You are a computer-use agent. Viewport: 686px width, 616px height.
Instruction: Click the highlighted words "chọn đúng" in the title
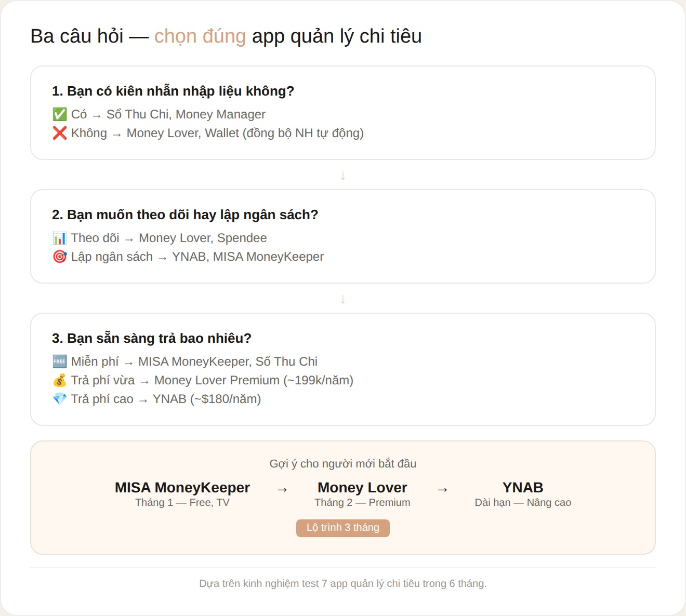(x=200, y=36)
